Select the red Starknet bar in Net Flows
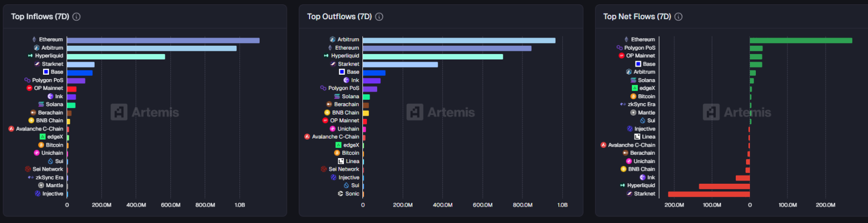The width and height of the screenshot is (868, 223). (x=709, y=194)
